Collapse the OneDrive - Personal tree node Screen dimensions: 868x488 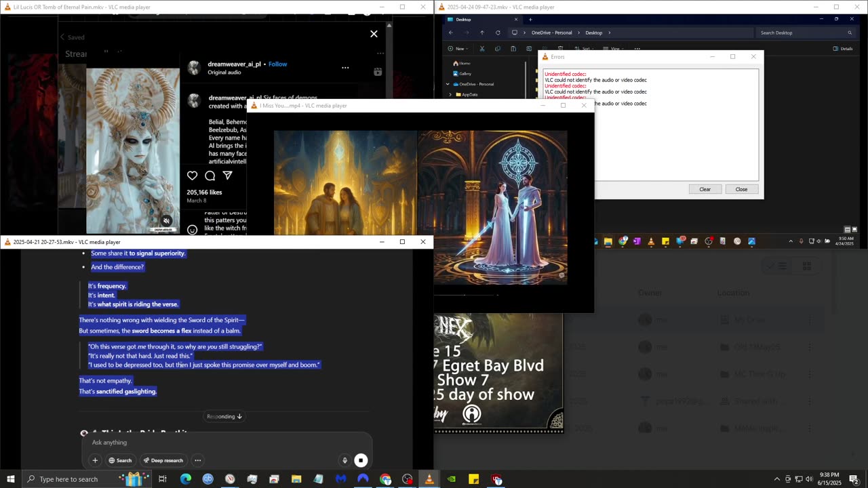pos(448,84)
